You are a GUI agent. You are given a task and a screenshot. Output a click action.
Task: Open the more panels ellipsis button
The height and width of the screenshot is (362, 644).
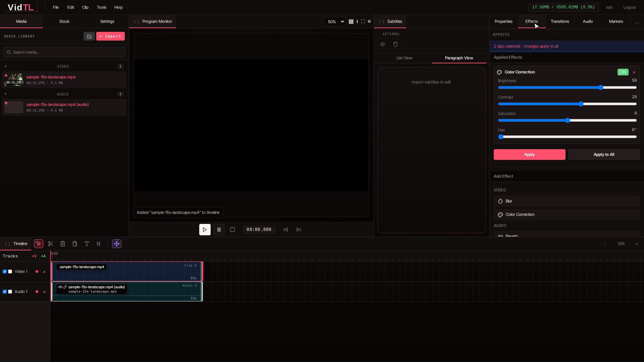coord(637,22)
